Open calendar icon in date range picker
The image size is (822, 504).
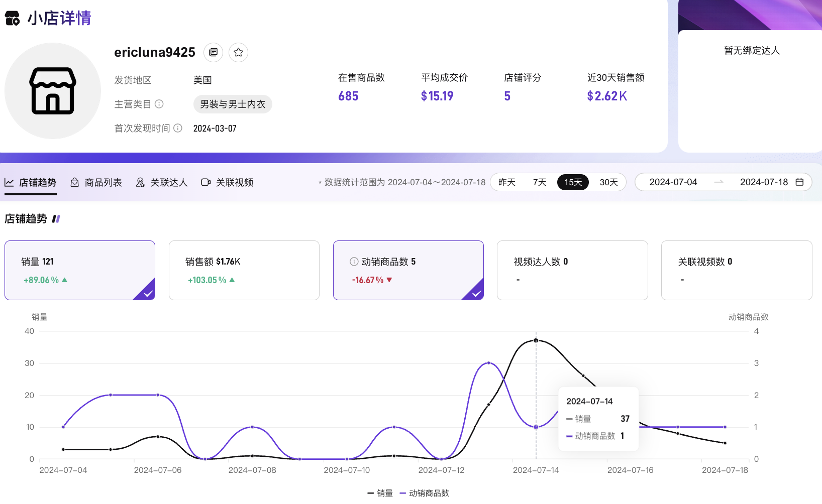click(x=799, y=182)
